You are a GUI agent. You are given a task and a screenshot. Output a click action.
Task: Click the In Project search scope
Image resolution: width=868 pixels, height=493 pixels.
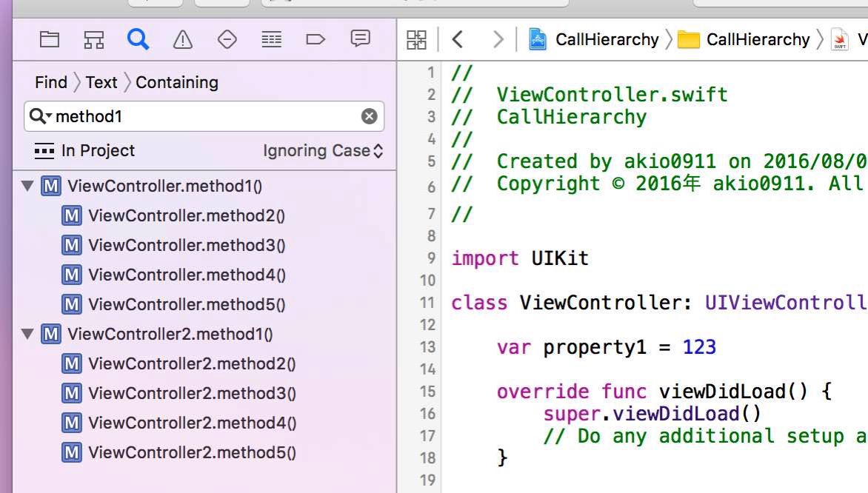coord(84,150)
